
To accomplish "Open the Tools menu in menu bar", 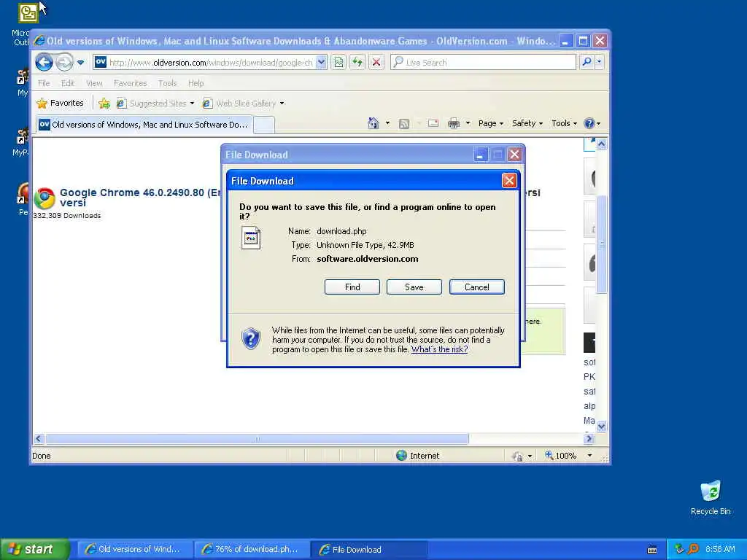I will [167, 83].
